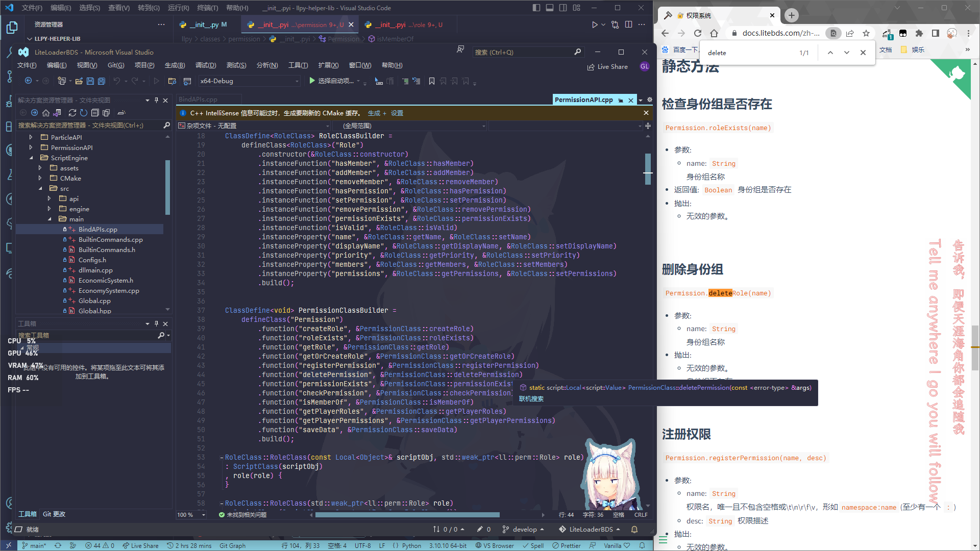This screenshot has height=551, width=980.
Task: Switch to the __init__.py tab in VS Code
Action: [x=203, y=24]
